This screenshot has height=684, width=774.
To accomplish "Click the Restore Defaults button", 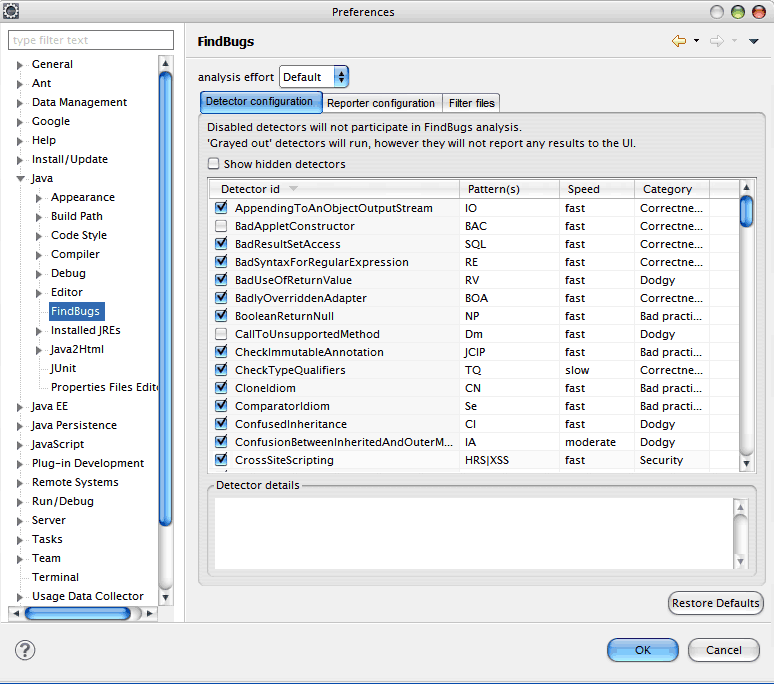I will pos(715,603).
